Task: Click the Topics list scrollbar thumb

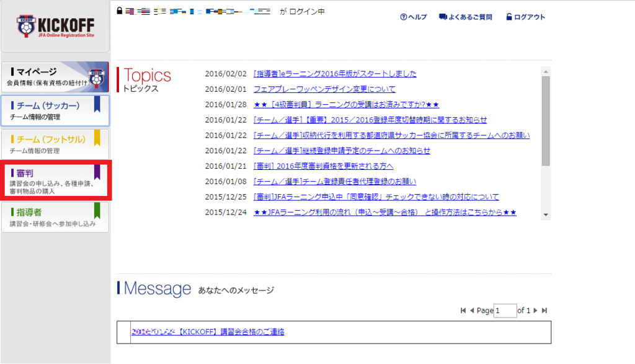Action: [546, 121]
